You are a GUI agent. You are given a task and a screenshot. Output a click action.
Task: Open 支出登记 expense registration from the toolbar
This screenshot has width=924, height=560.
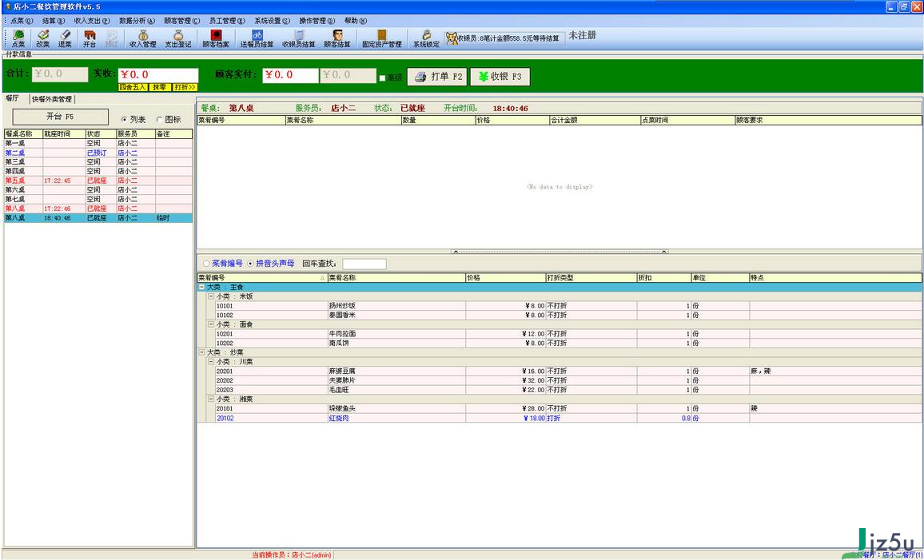tap(178, 39)
